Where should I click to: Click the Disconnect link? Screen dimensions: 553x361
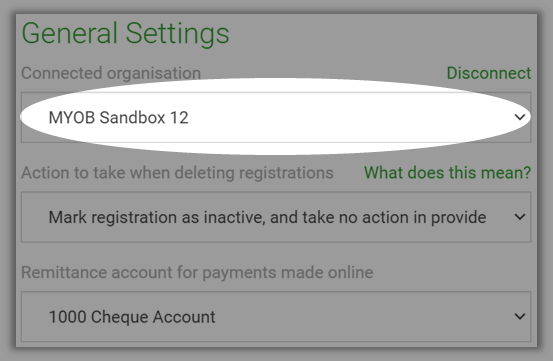pyautogui.click(x=488, y=73)
